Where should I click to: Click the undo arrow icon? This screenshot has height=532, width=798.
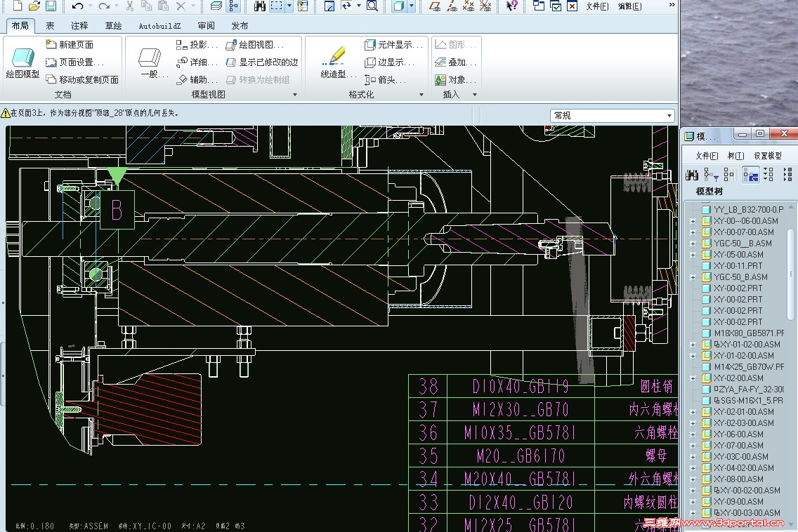pyautogui.click(x=77, y=6)
